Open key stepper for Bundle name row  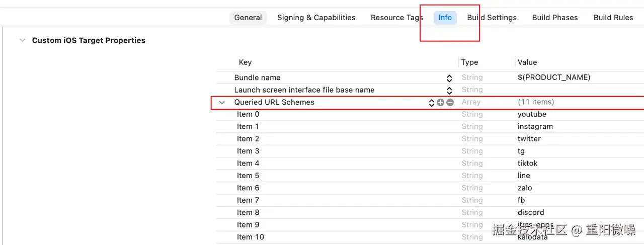coord(449,78)
